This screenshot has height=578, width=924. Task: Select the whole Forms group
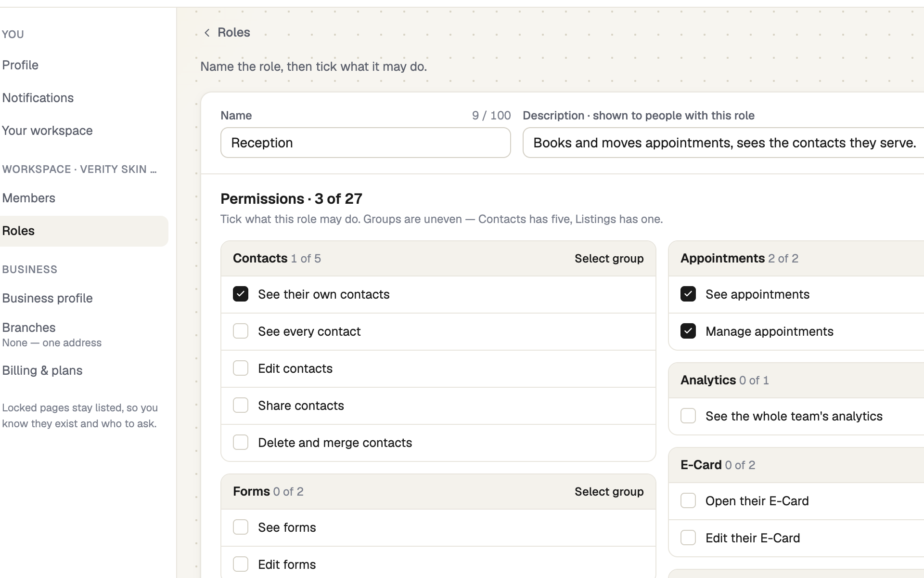(x=609, y=492)
